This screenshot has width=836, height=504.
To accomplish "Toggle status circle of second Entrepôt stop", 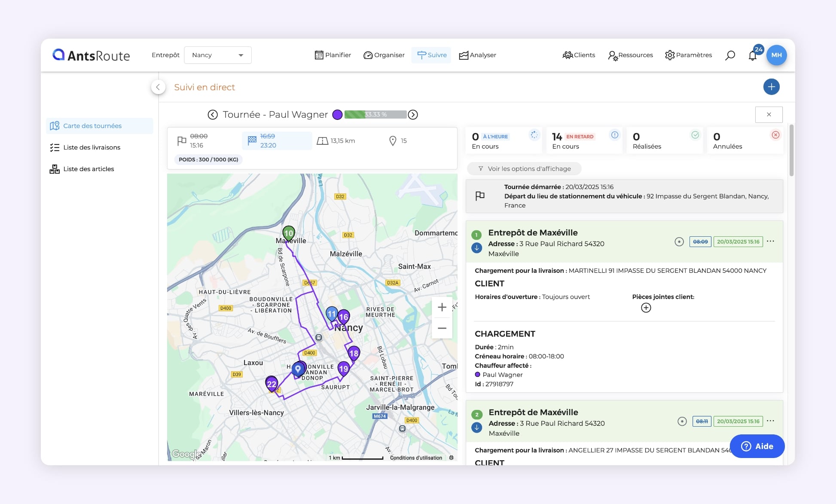I will click(682, 421).
